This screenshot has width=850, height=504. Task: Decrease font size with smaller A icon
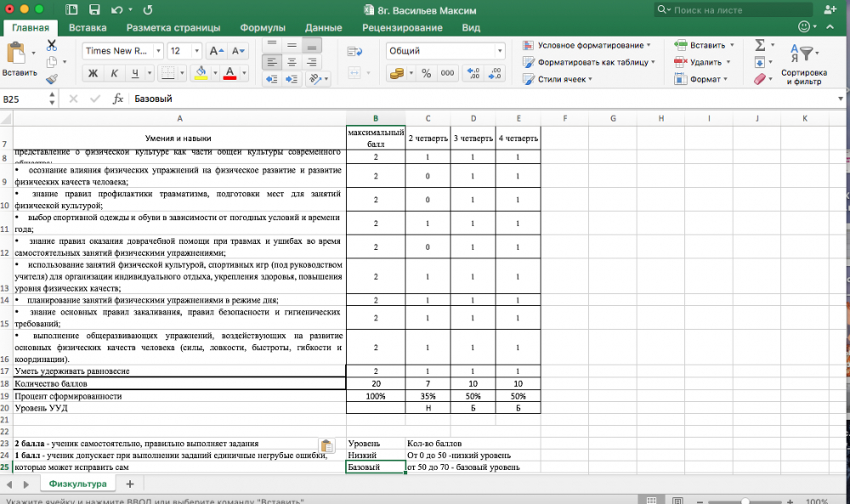(x=238, y=51)
